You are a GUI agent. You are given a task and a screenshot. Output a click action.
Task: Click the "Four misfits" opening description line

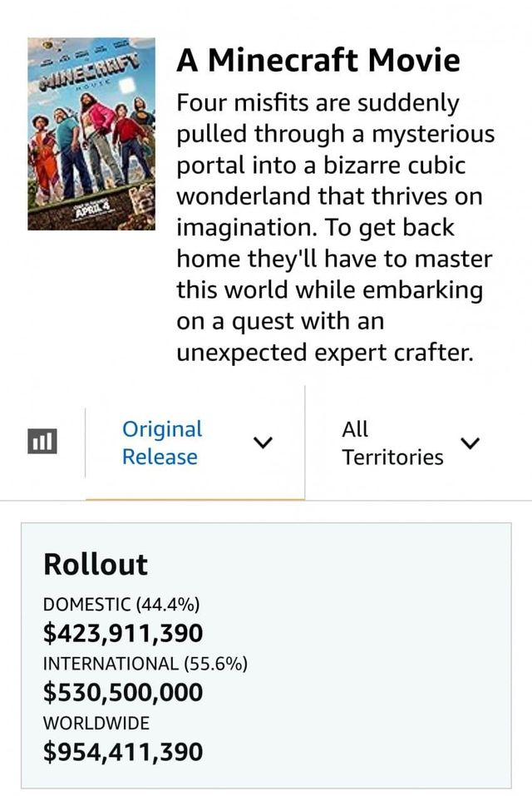point(318,103)
